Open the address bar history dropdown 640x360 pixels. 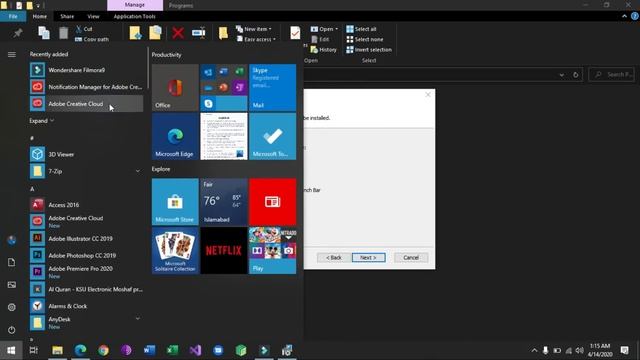(562, 75)
